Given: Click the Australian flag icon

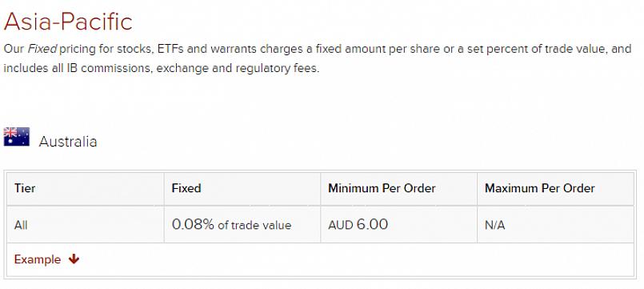Looking at the screenshot, I should click(17, 137).
